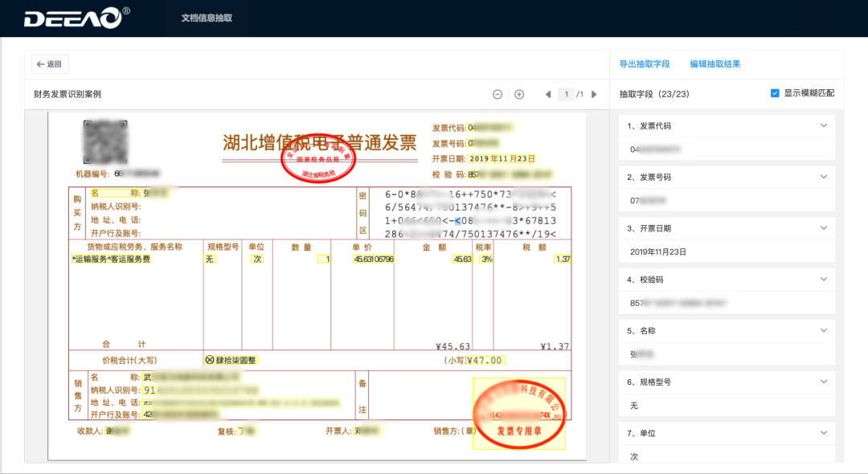This screenshot has height=474, width=868.
Task: Go to previous page with the left arrow
Action: 548,95
